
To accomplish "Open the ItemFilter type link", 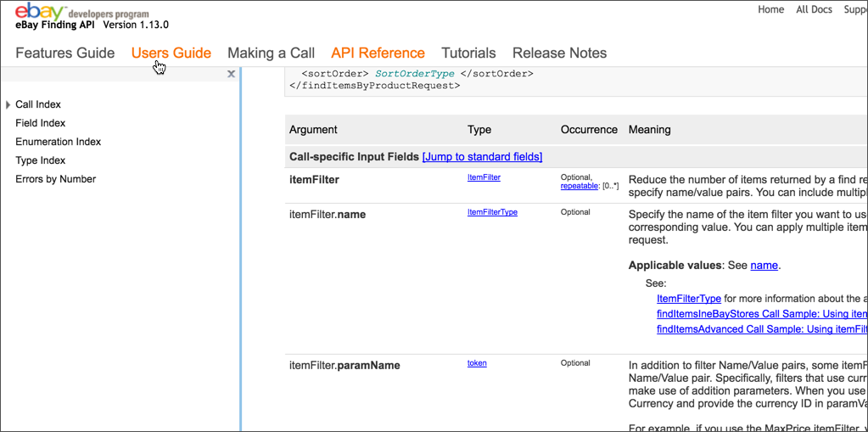I will pos(484,177).
